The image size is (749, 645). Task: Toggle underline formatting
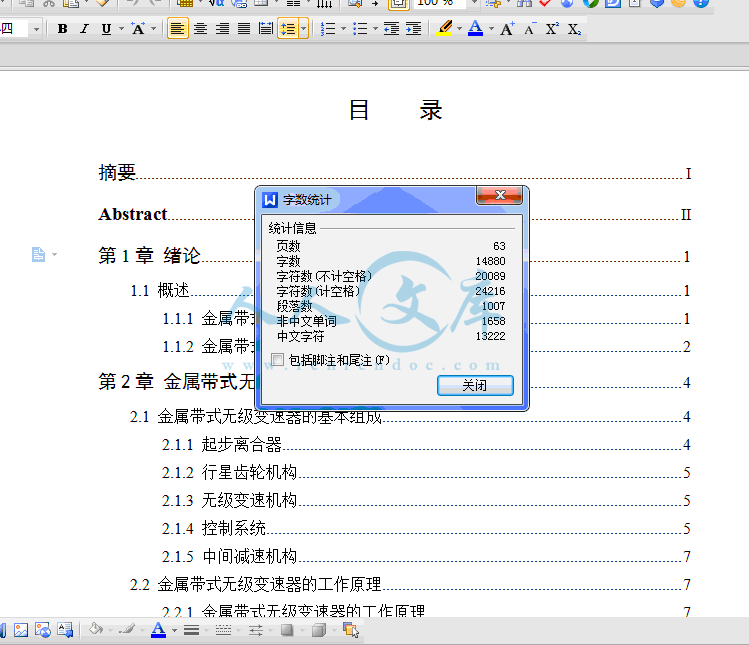coord(106,29)
